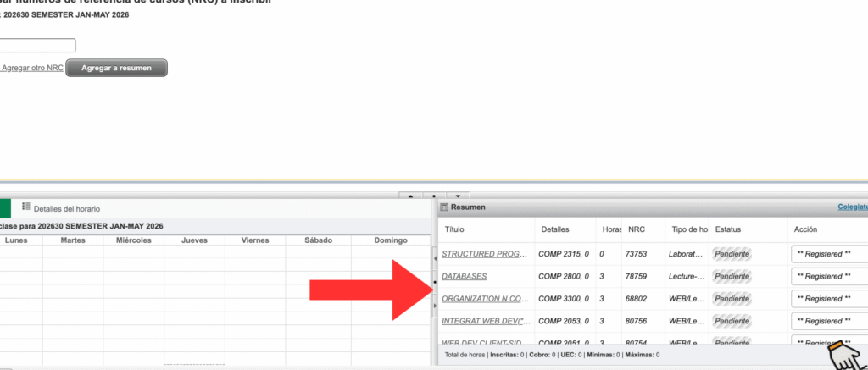The image size is (868, 370).
Task: Open Acción dropdown for STRUCTURED PROG row
Action: click(828, 254)
